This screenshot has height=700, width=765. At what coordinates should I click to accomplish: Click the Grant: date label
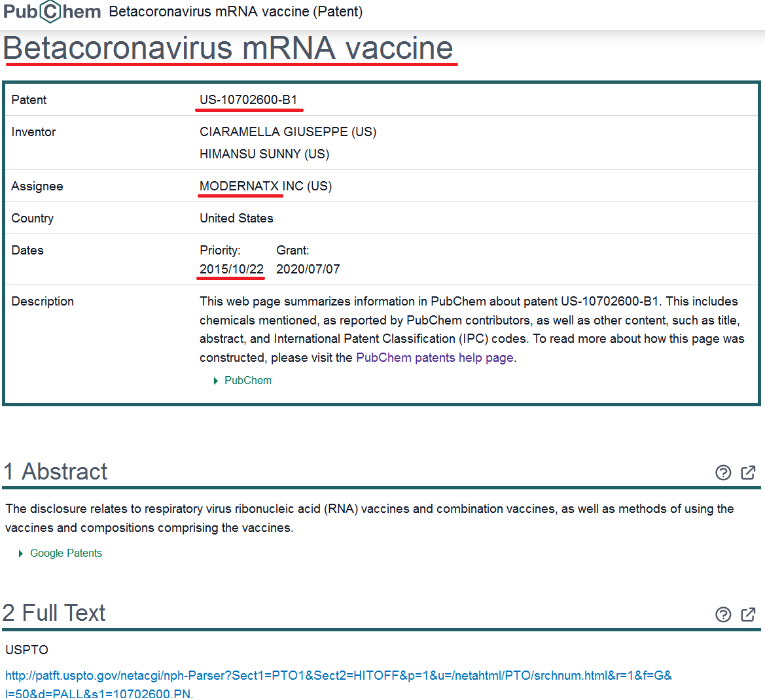pyautogui.click(x=293, y=251)
